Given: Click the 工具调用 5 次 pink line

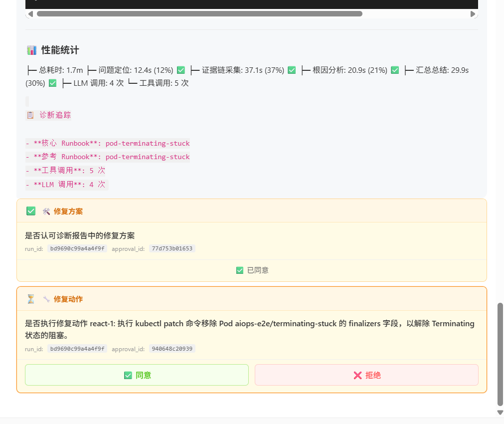Looking at the screenshot, I should (65, 171).
